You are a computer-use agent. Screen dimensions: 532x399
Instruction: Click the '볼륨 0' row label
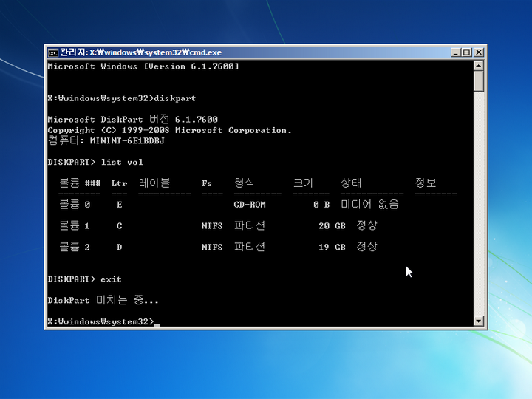click(x=75, y=204)
